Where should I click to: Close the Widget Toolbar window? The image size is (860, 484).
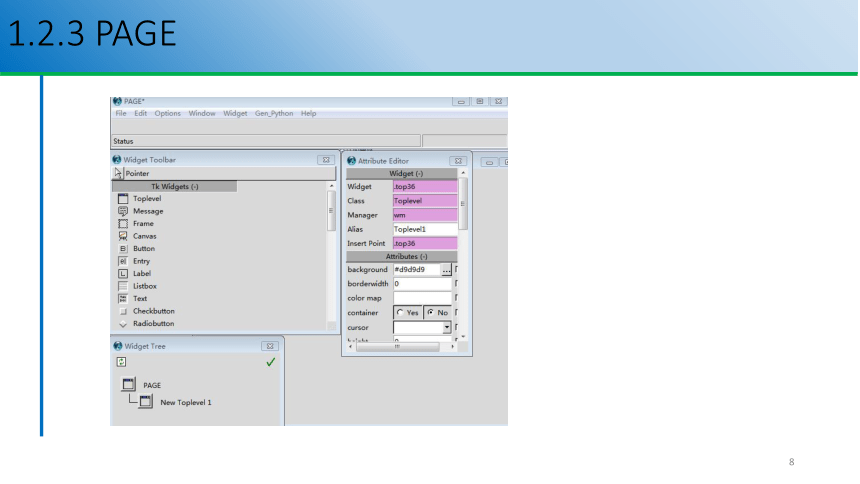pyautogui.click(x=326, y=160)
